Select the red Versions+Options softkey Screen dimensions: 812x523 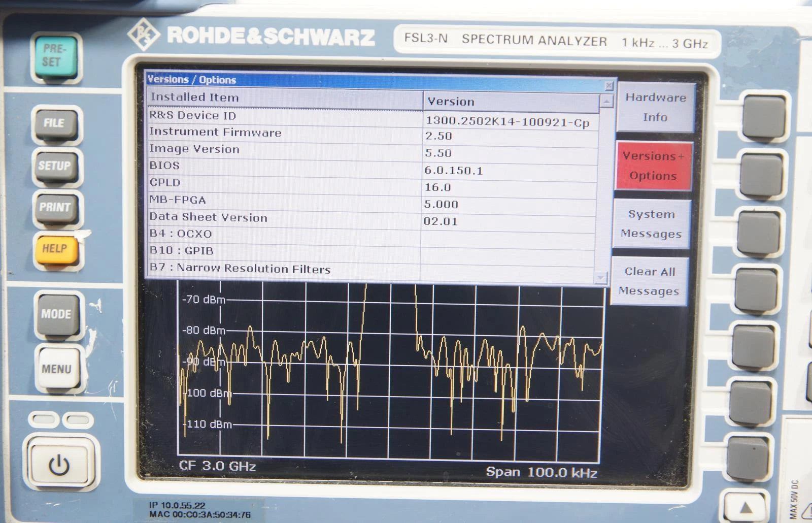pyautogui.click(x=653, y=166)
